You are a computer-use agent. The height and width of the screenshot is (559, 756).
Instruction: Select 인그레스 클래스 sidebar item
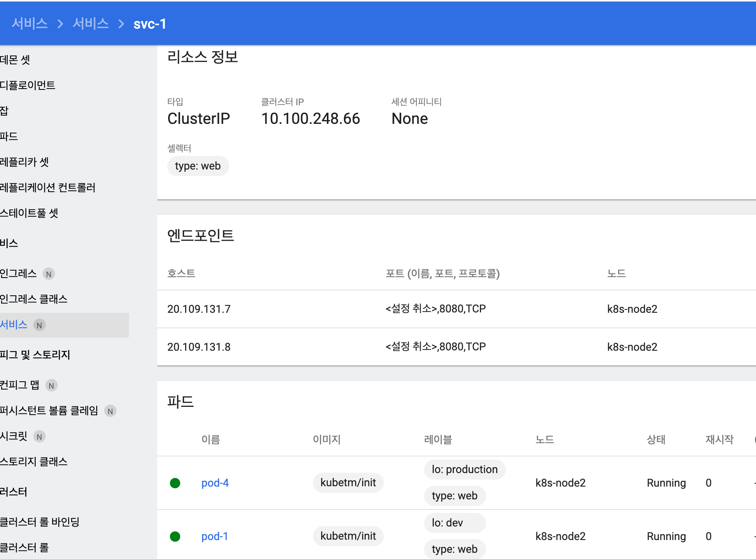34,299
